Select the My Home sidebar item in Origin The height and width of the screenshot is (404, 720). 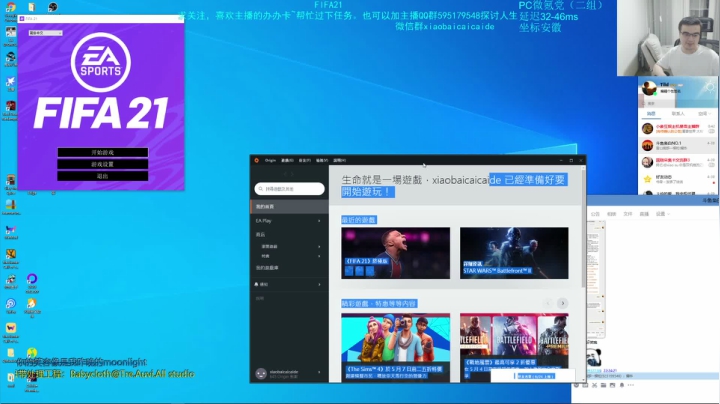click(x=289, y=207)
